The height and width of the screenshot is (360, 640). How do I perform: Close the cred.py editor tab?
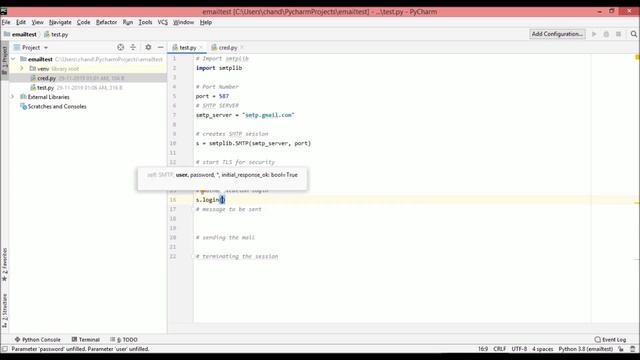tap(242, 47)
